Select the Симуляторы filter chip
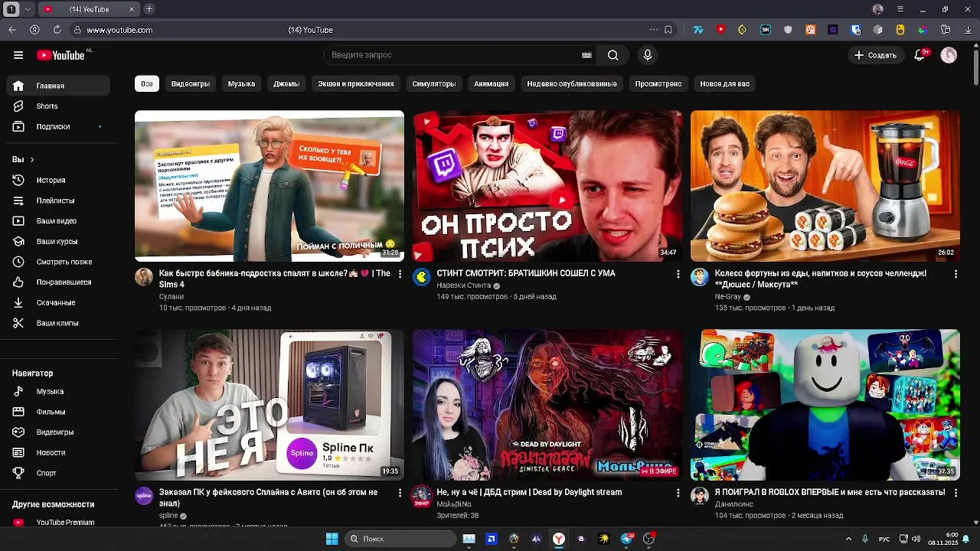This screenshot has height=551, width=980. [x=434, y=83]
